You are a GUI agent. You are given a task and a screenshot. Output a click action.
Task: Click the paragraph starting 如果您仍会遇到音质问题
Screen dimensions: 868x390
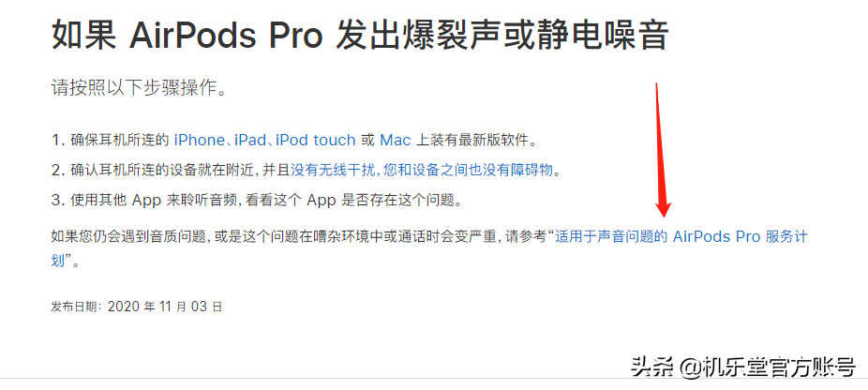[x=429, y=248]
